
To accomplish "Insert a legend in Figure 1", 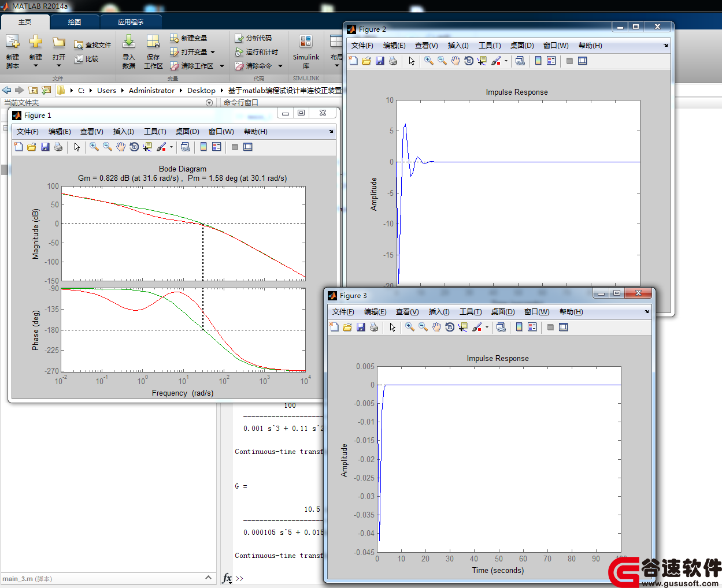I will point(217,147).
